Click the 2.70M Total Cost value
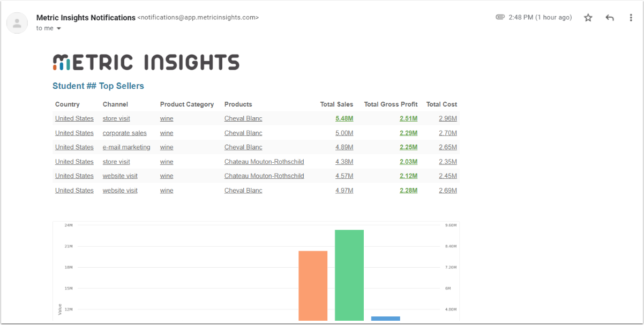 448,133
